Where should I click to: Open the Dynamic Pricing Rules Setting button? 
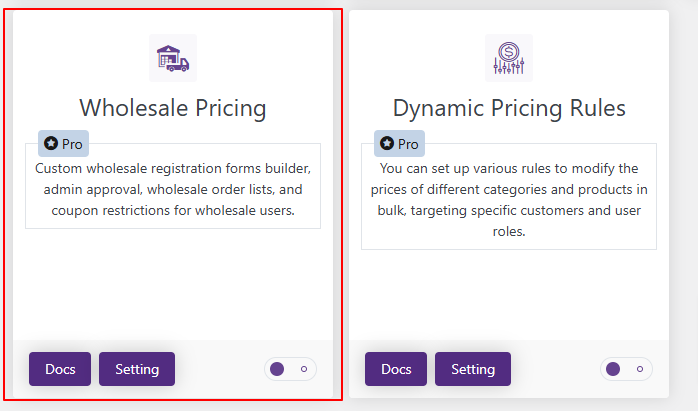pyautogui.click(x=473, y=369)
